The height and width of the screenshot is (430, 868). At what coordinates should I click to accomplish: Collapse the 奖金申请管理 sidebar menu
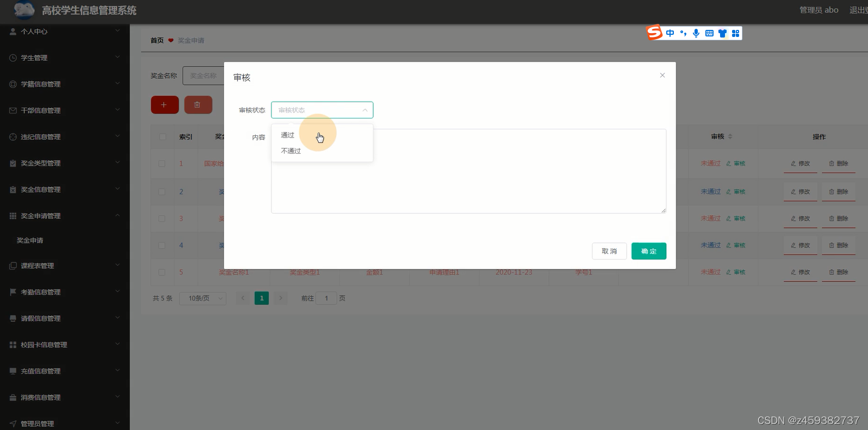pyautogui.click(x=65, y=216)
